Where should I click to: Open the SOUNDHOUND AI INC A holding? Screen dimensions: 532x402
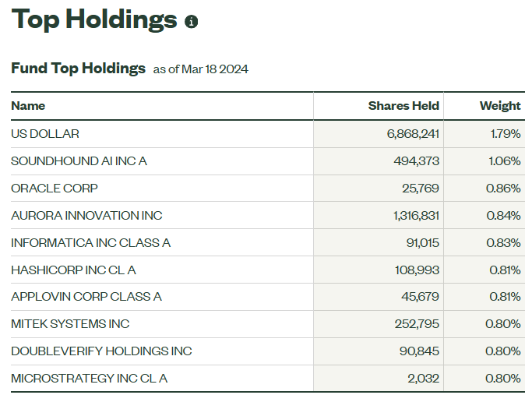[79, 161]
